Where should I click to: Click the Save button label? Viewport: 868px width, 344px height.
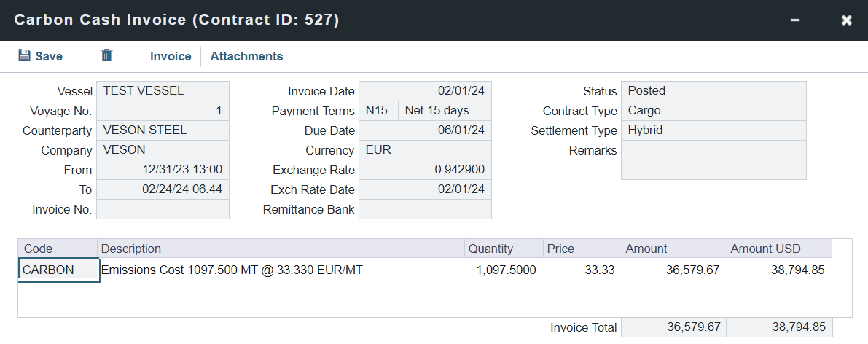point(49,56)
